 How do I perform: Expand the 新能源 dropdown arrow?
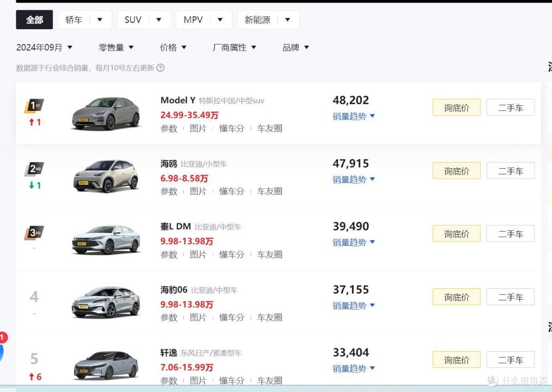pyautogui.click(x=288, y=20)
